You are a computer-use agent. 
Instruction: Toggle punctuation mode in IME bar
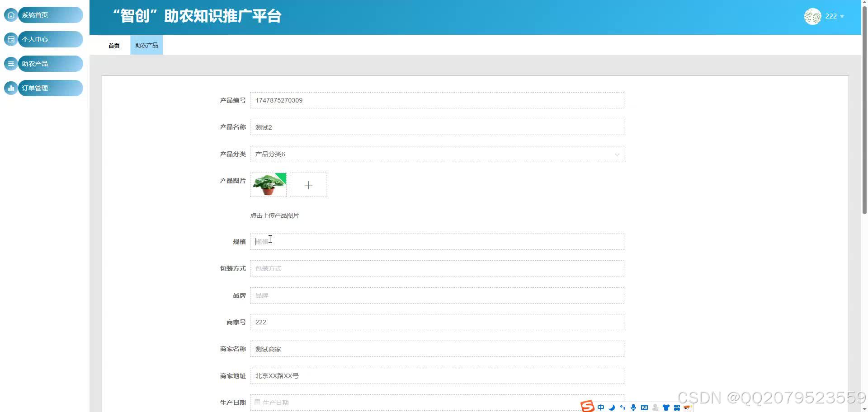tap(623, 407)
